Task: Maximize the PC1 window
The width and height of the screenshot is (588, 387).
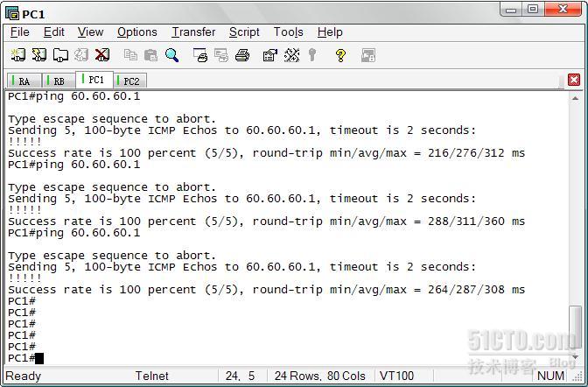Action: point(533,10)
